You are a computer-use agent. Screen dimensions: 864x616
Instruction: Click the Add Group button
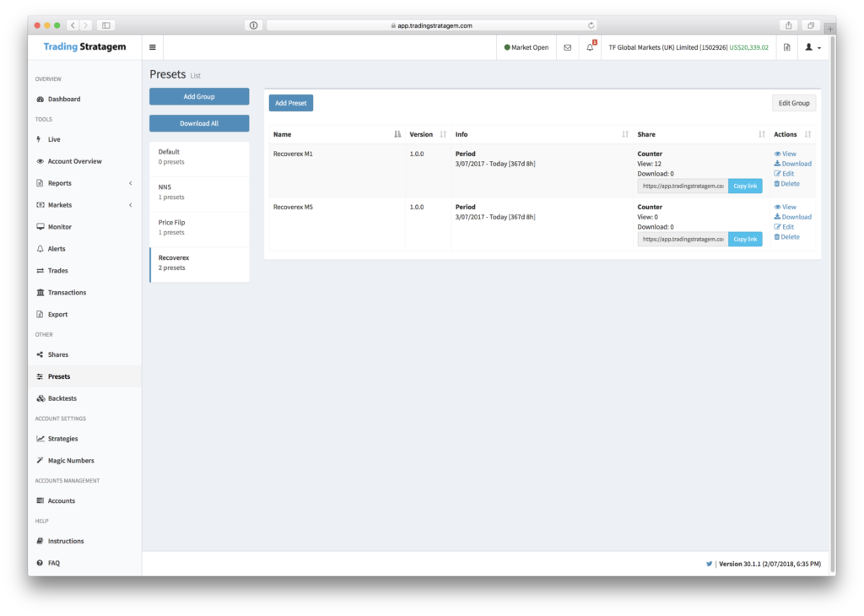coord(199,96)
